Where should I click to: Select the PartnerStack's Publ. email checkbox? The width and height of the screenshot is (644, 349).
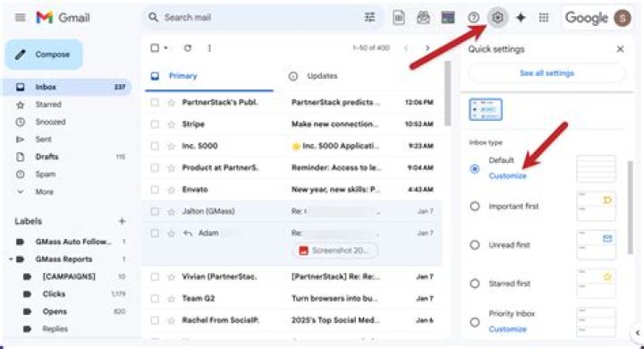coord(155,102)
